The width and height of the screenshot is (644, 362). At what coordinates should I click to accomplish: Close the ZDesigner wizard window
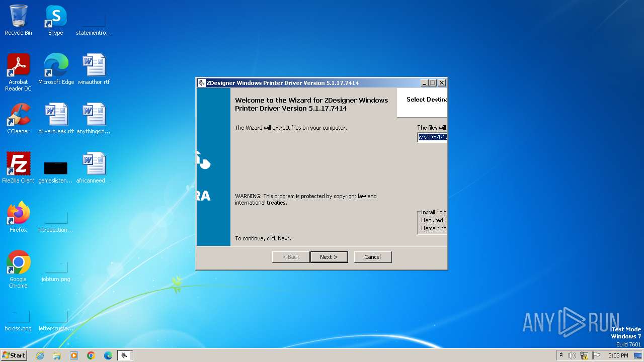[442, 83]
